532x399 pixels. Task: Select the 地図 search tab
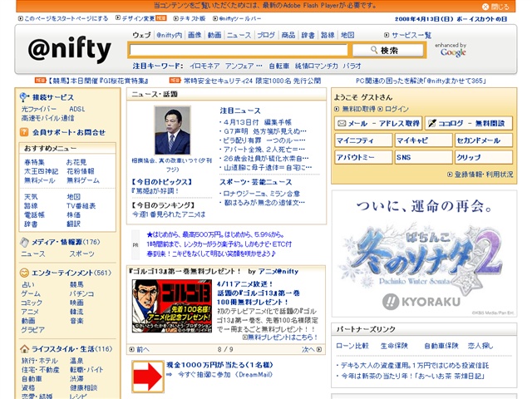(347, 35)
